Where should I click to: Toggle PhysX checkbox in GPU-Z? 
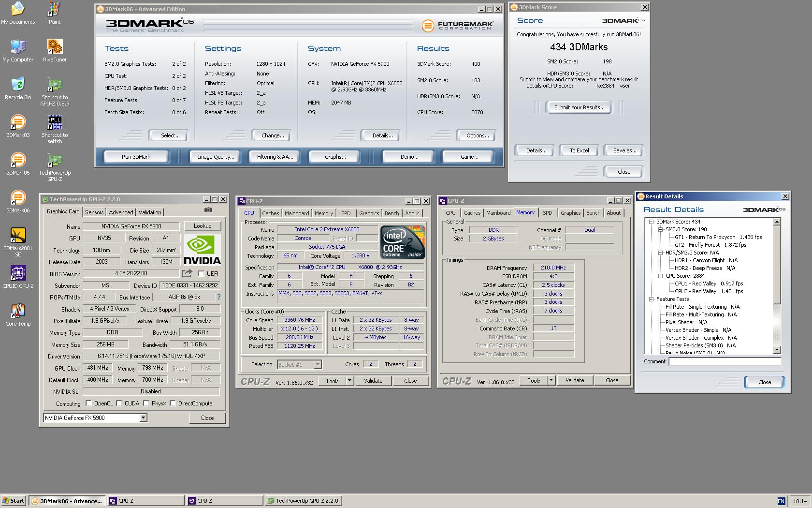point(146,403)
